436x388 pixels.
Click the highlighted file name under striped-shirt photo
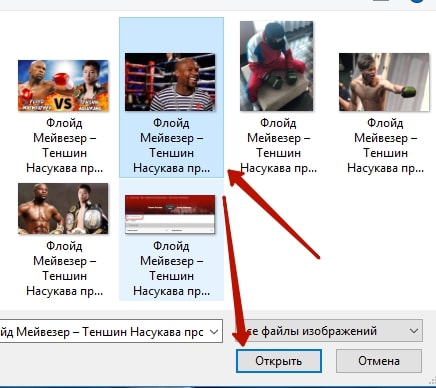(x=171, y=146)
